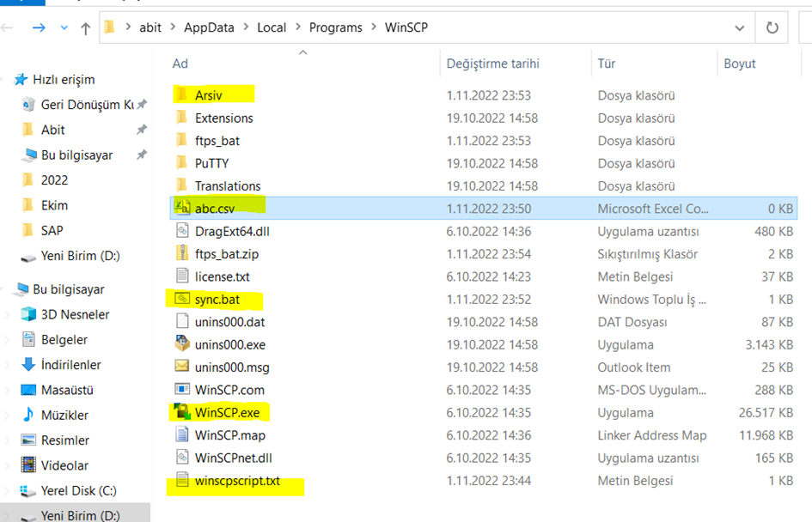Open 'Yerel Disk (C:)' in navigation pane
The image size is (812, 522).
coord(79,490)
